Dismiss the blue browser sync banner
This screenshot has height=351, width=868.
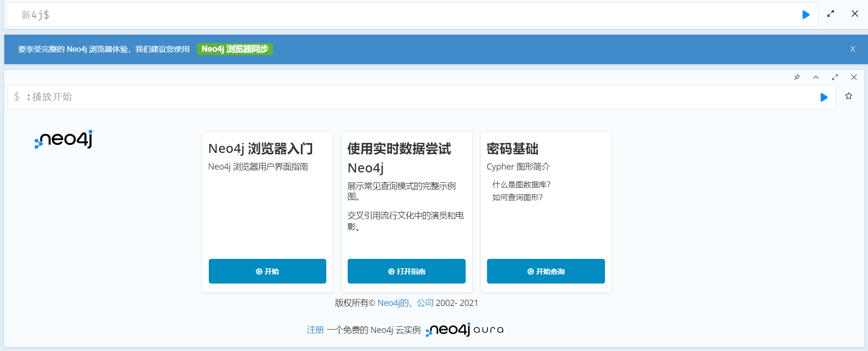pos(853,49)
